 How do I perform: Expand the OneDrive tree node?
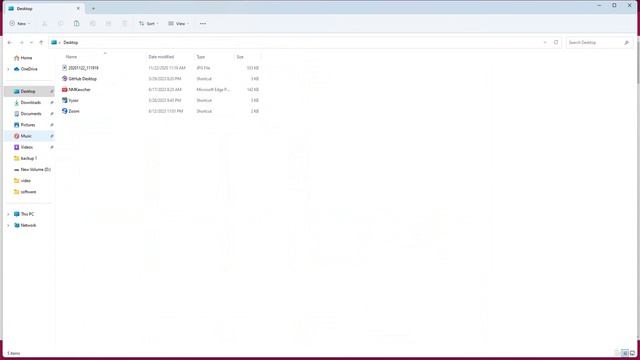pos(8,69)
